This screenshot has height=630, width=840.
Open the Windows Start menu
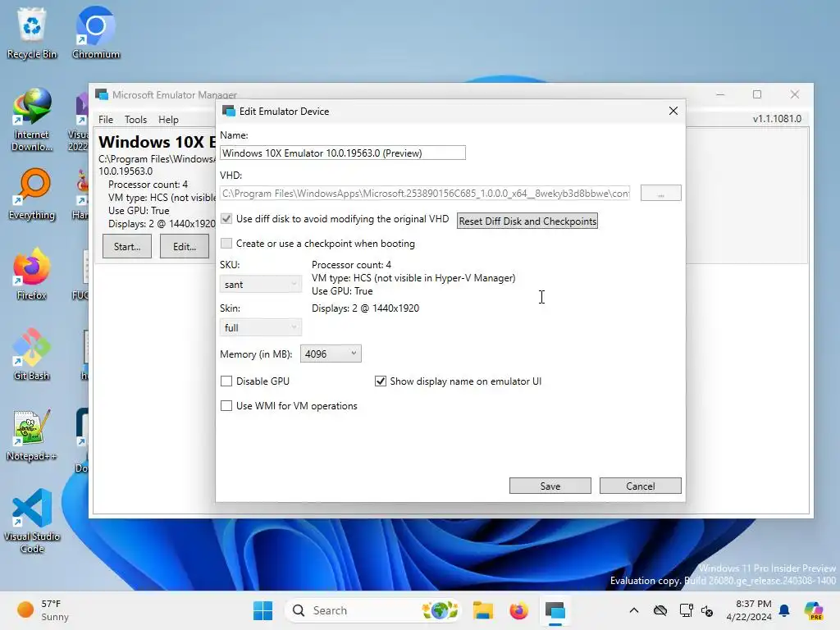click(x=262, y=610)
